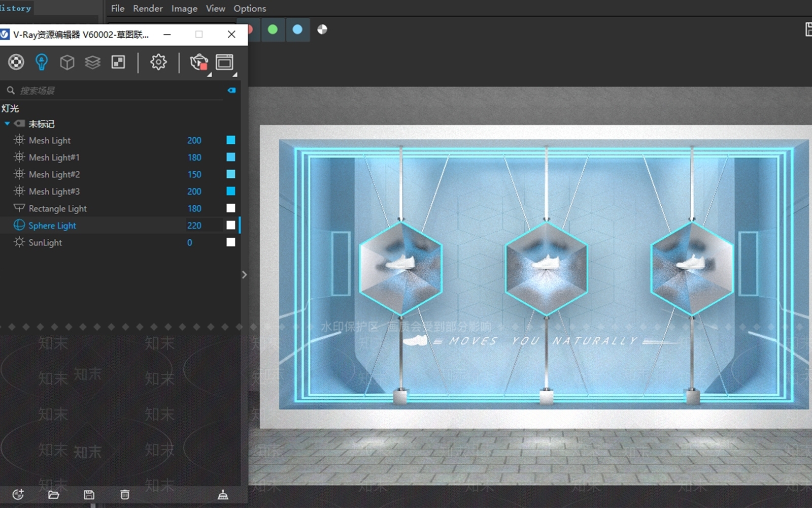
Task: Select the Lights tab bulb icon
Action: click(x=42, y=62)
